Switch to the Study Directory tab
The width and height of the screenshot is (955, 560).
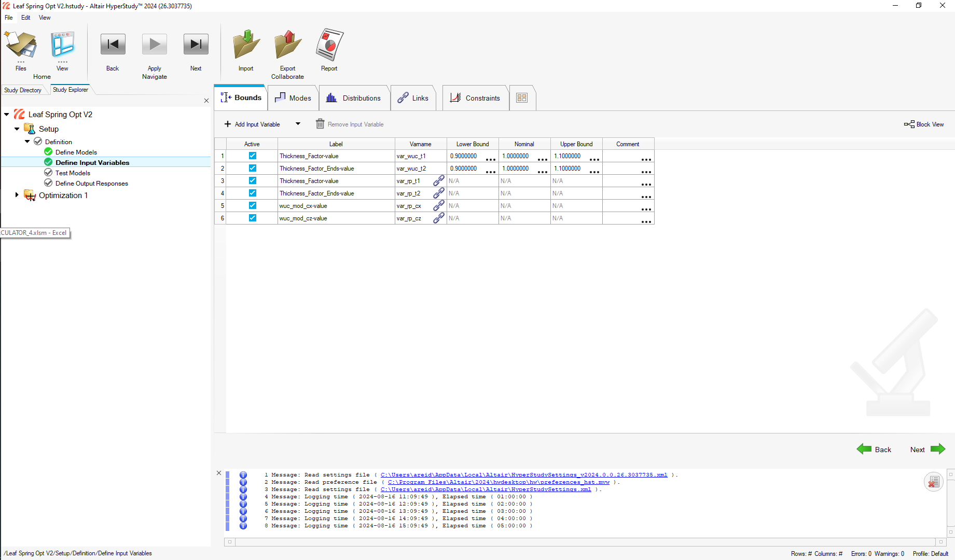tap(23, 90)
